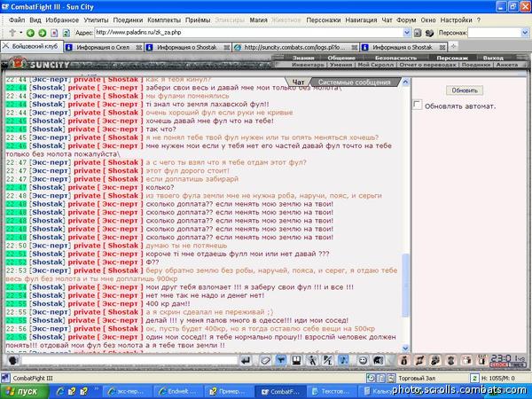
Task: Click the music note sound icon
Action: point(343,360)
